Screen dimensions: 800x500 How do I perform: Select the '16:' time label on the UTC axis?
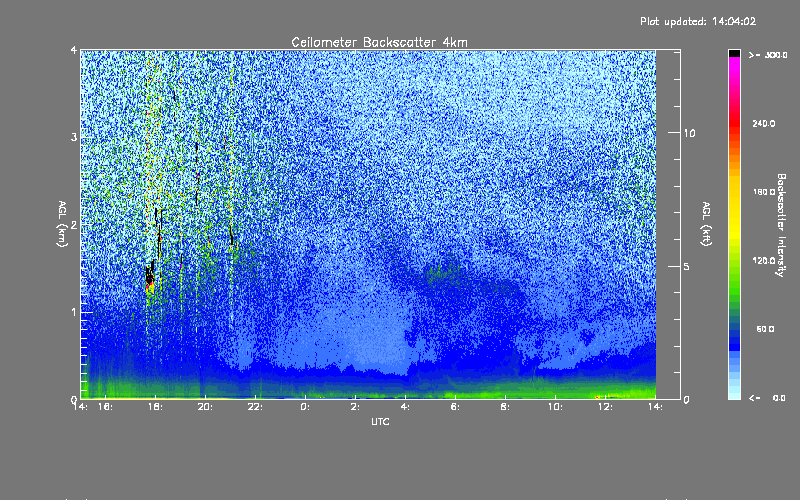105,407
